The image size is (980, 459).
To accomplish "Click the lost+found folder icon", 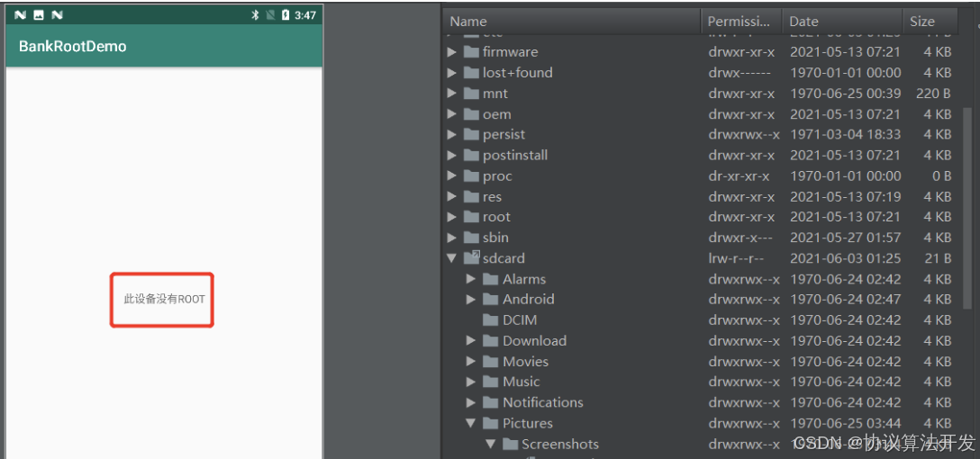I will click(x=471, y=72).
